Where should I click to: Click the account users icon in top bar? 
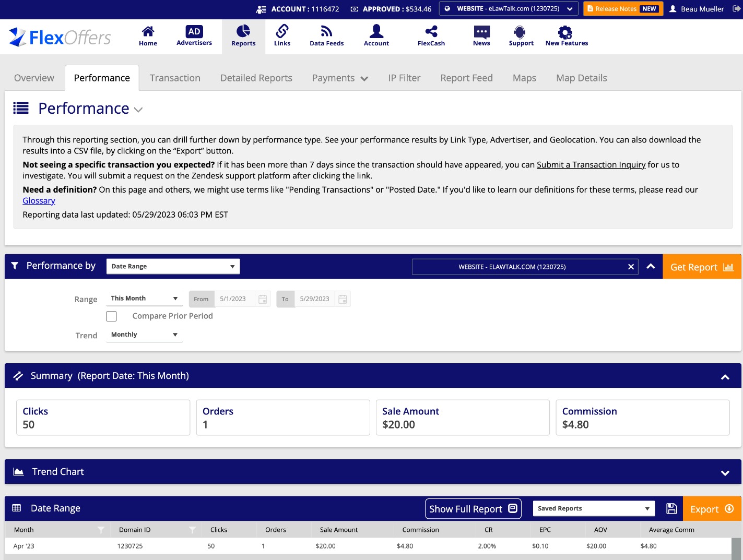(x=261, y=9)
